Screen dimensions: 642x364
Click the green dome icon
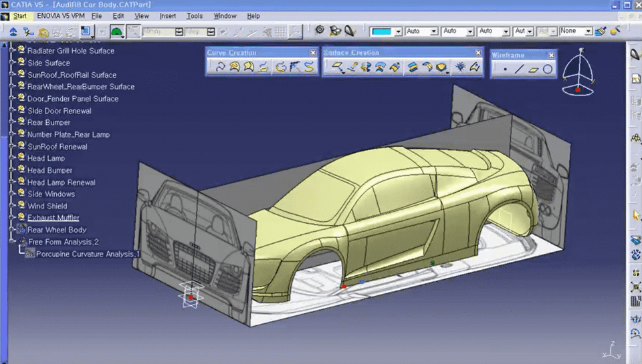116,31
